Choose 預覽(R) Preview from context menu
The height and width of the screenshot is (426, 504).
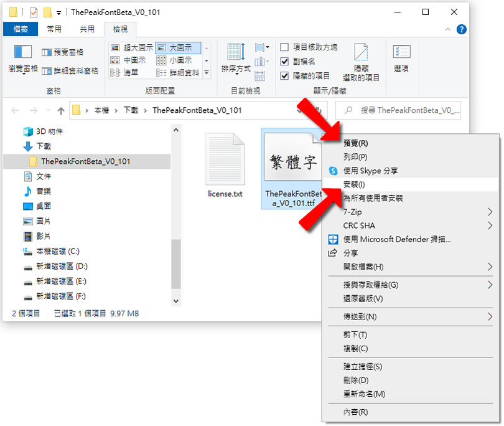point(410,143)
